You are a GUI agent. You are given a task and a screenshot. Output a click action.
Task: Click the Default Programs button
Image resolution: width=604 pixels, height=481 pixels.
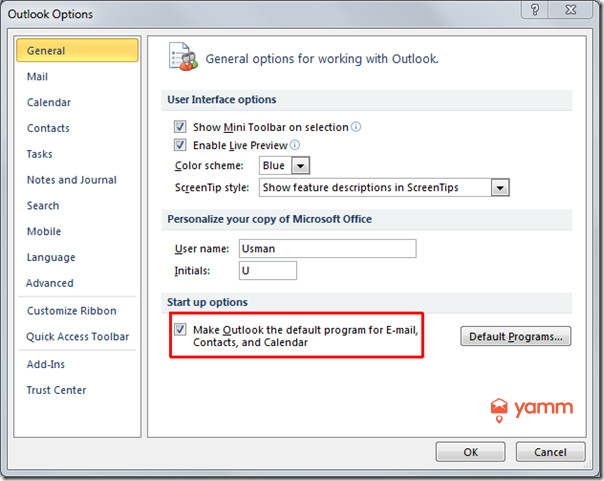tap(515, 336)
